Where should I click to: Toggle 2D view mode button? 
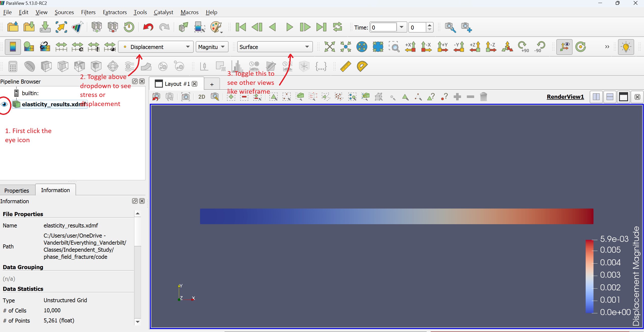tap(202, 97)
